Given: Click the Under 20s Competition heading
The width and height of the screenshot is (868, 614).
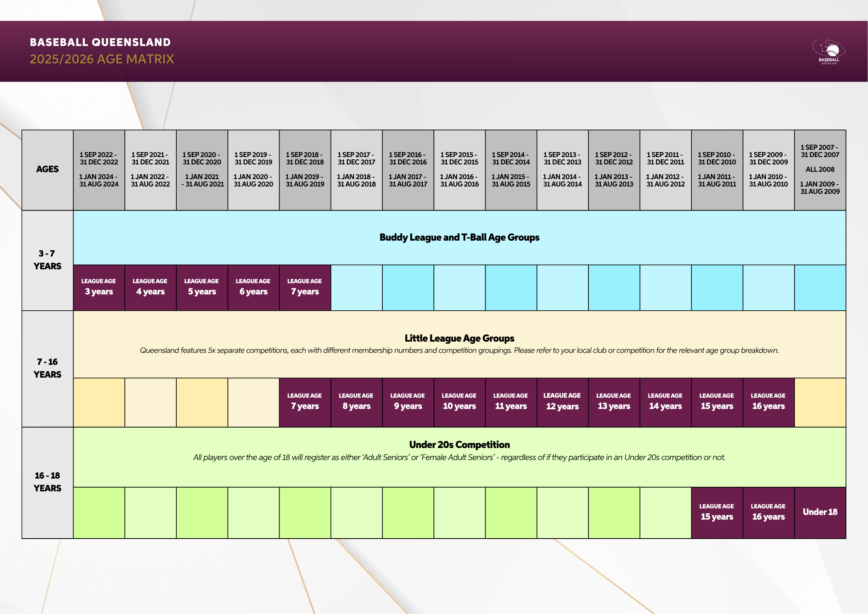Looking at the screenshot, I should [x=459, y=445].
